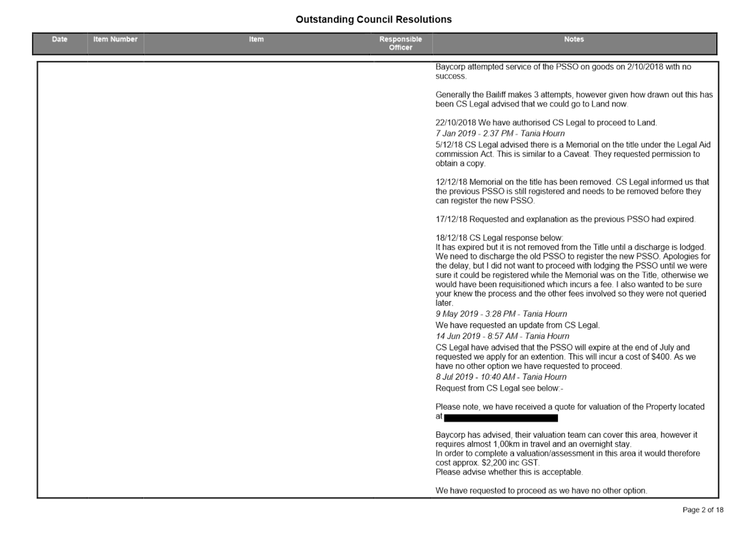
Task: Click 'Request from CS Legal see below:-' line
Action: (x=499, y=388)
